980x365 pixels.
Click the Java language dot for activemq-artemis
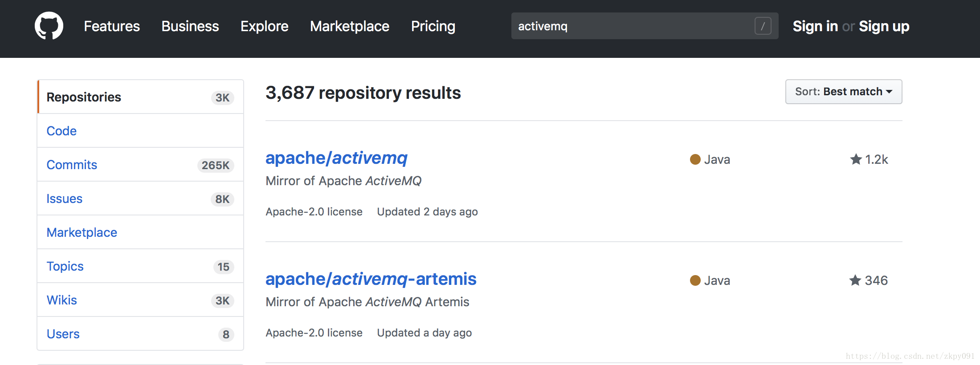695,280
